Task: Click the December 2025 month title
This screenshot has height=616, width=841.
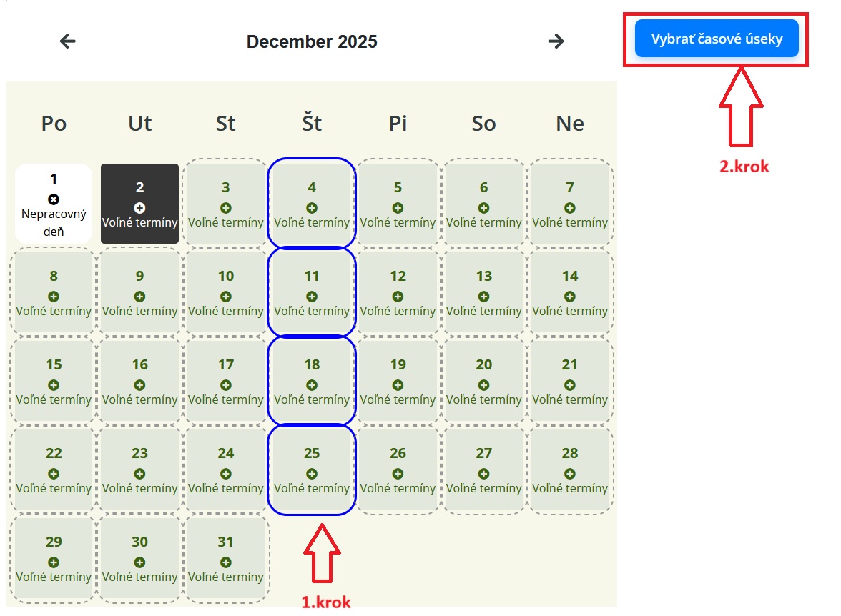Action: [312, 42]
